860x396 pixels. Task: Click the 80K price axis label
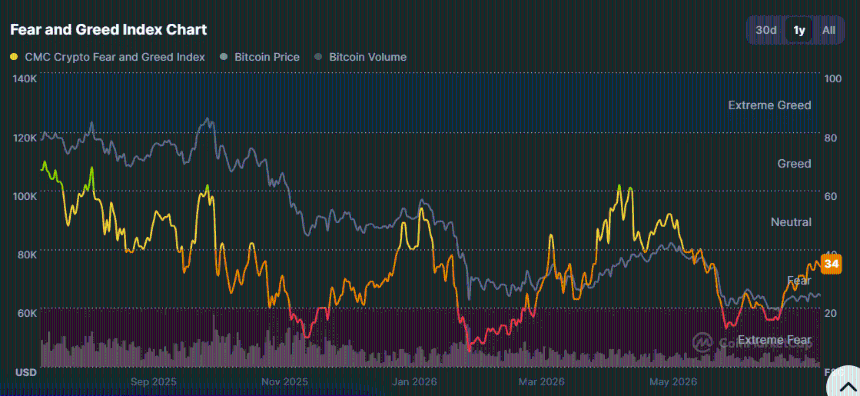pos(26,254)
